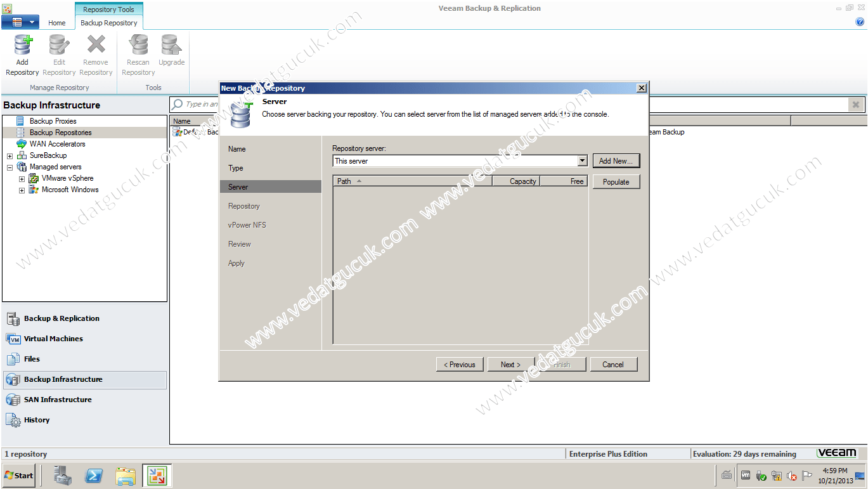
Task: Open PowerShell from the taskbar
Action: [94, 476]
